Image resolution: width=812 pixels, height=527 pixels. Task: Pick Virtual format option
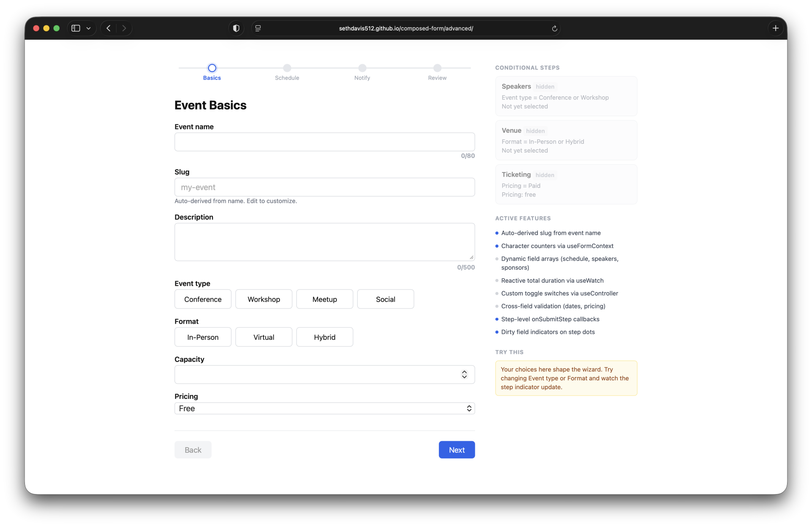click(263, 337)
